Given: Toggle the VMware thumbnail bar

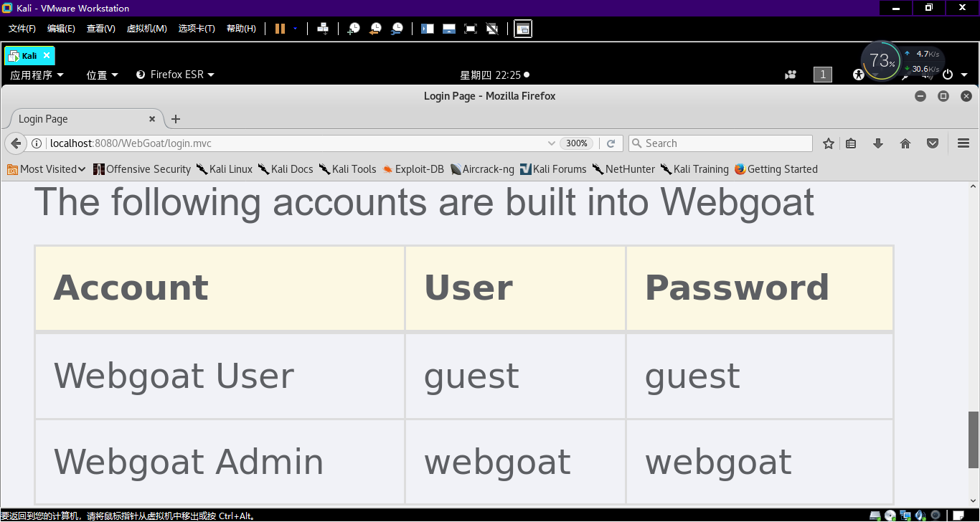Looking at the screenshot, I should (x=449, y=29).
